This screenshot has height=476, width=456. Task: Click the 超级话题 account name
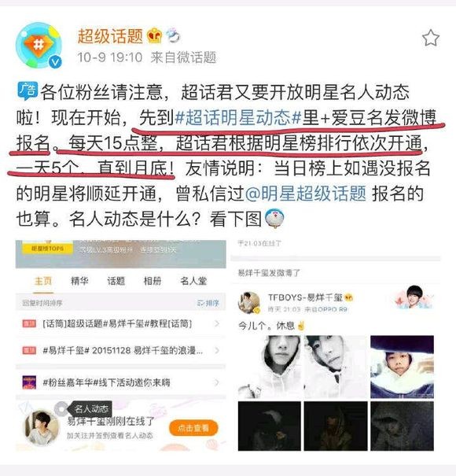(110, 36)
